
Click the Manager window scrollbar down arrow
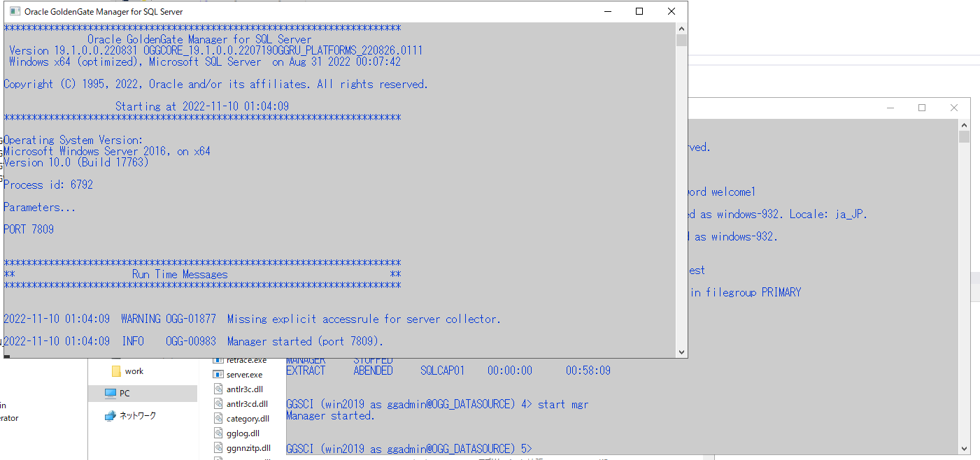(681, 352)
